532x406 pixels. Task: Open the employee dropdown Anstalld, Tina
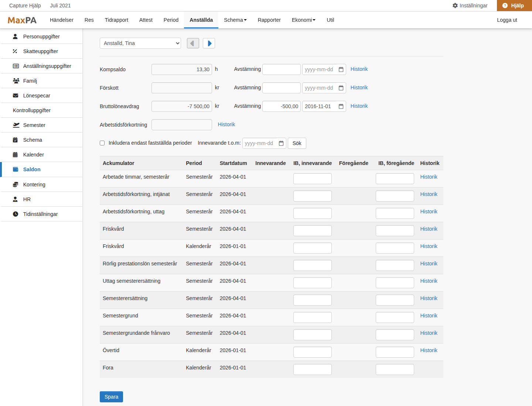140,43
